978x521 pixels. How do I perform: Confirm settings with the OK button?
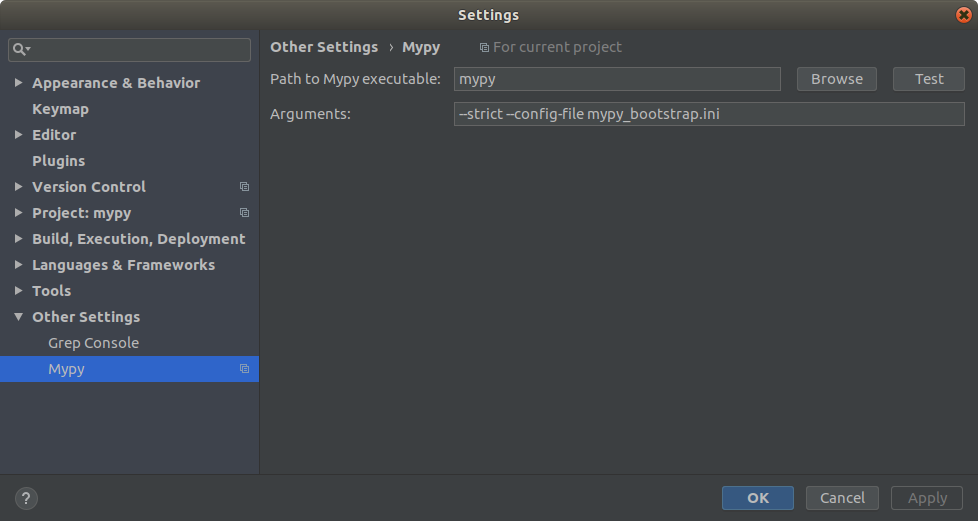(757, 498)
